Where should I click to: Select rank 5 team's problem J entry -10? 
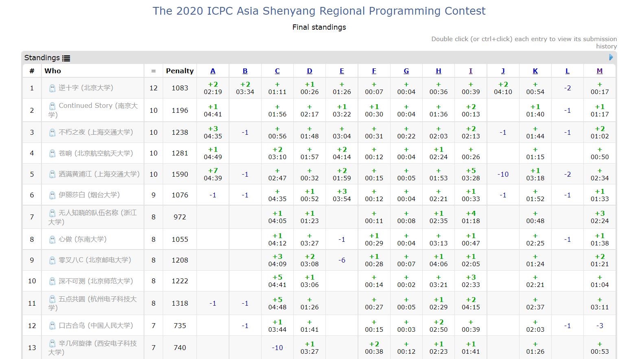pyautogui.click(x=503, y=174)
